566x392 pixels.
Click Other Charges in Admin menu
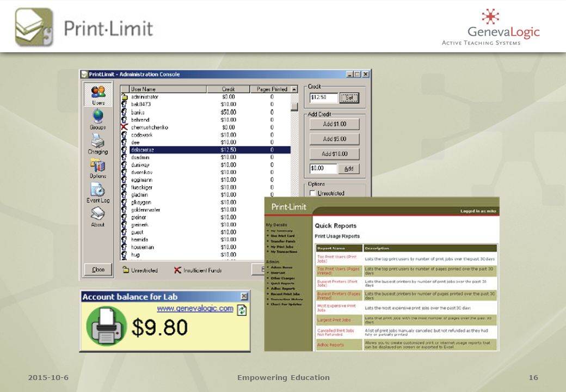click(282, 278)
